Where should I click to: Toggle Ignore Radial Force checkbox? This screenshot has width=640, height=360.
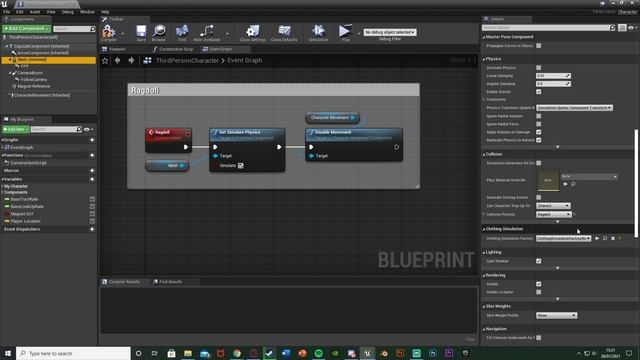539,124
